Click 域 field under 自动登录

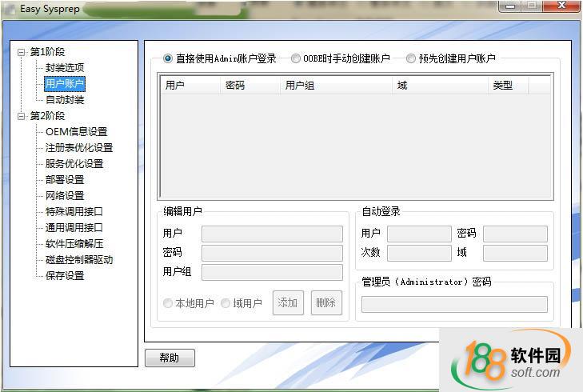(x=515, y=253)
